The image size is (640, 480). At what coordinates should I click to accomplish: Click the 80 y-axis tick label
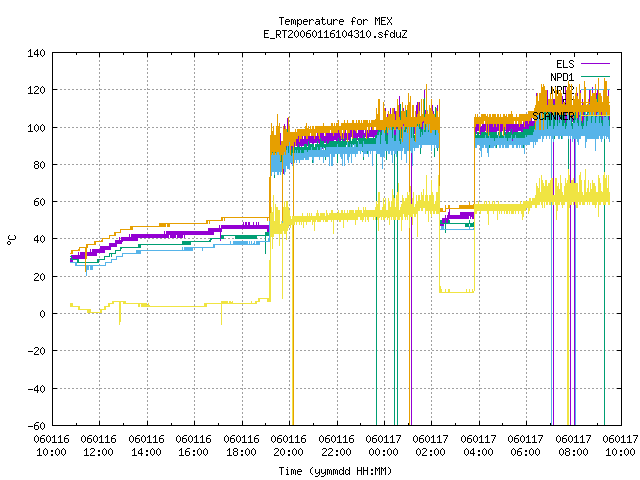(39, 165)
